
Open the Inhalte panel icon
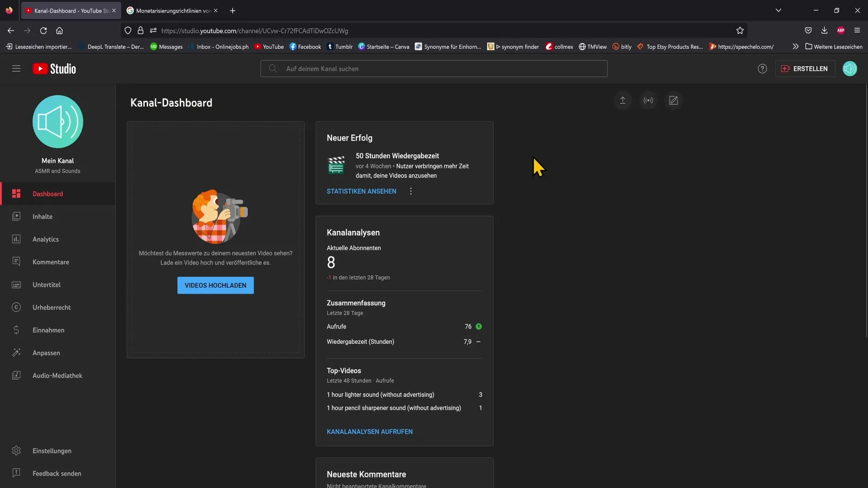tap(16, 216)
